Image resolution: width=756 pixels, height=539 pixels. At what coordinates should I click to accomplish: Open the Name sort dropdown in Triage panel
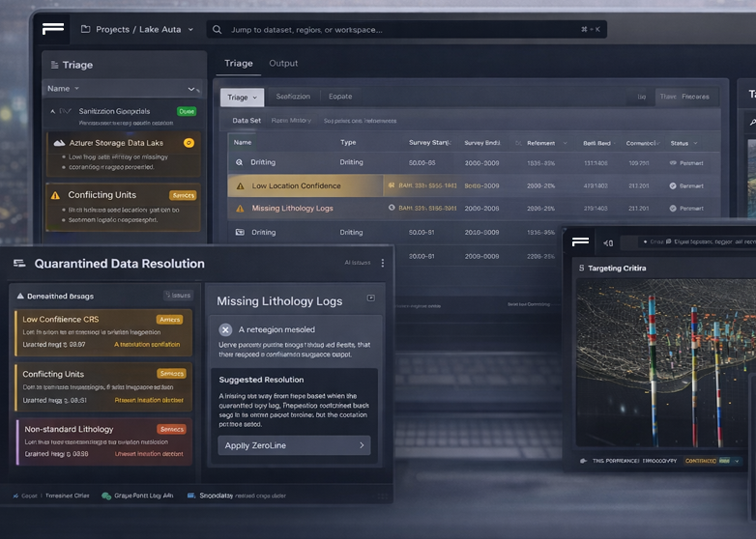pos(76,89)
